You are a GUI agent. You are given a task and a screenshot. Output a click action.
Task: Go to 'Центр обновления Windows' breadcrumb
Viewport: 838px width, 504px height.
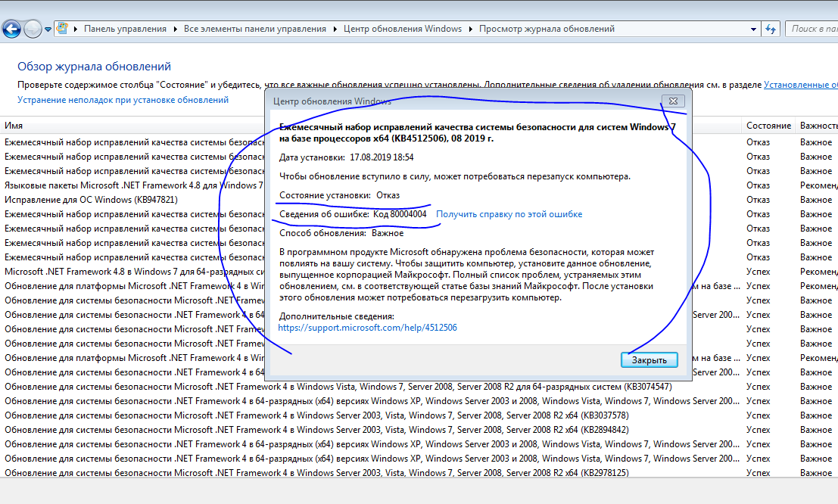402,29
